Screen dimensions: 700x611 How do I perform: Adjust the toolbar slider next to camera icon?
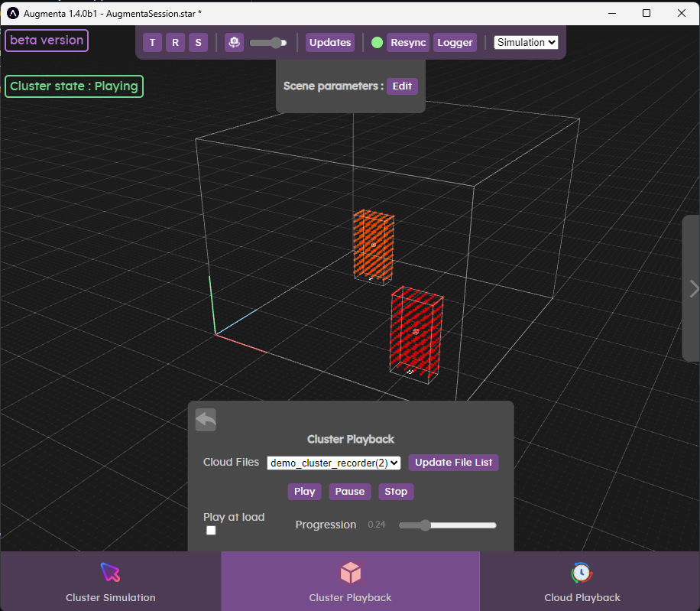[x=268, y=43]
